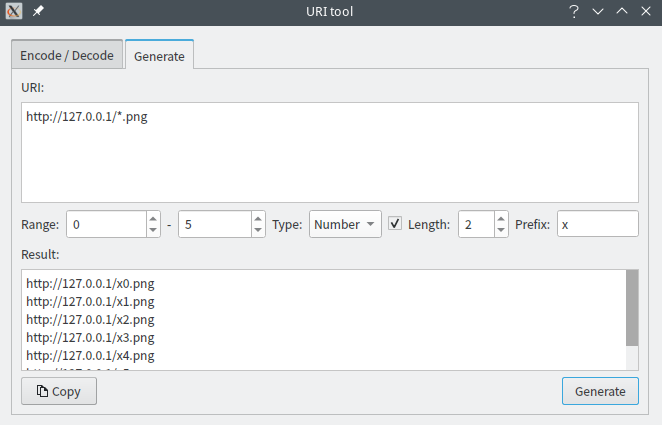Viewport: 662px width, 425px height.
Task: Switch to the Encode / Decode tab
Action: (x=67, y=54)
